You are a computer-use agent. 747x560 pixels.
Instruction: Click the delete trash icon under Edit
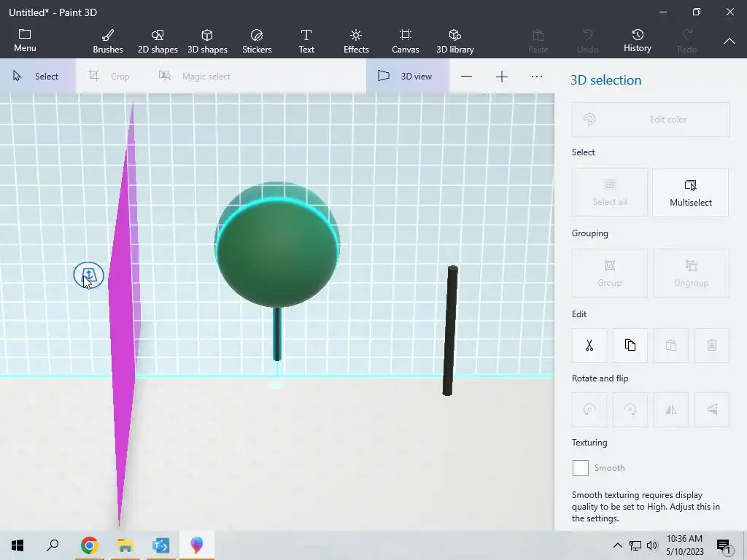coord(712,345)
